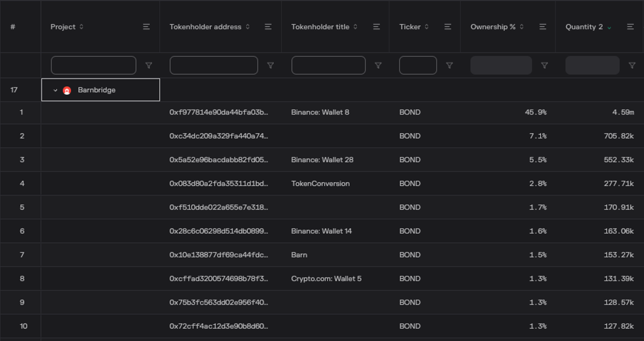Click the 7.1% ownership value
This screenshot has width=644, height=341.
pos(538,136)
